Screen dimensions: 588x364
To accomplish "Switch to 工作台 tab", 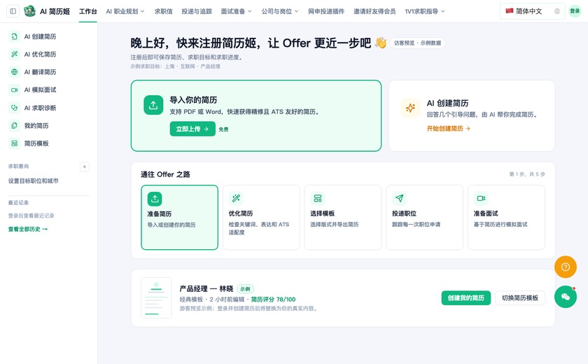I will (87, 12).
